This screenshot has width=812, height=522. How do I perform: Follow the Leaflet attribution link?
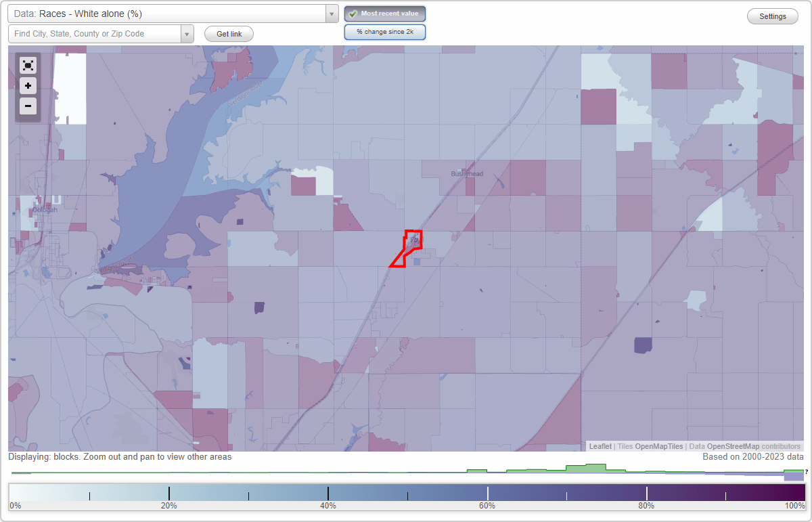600,446
